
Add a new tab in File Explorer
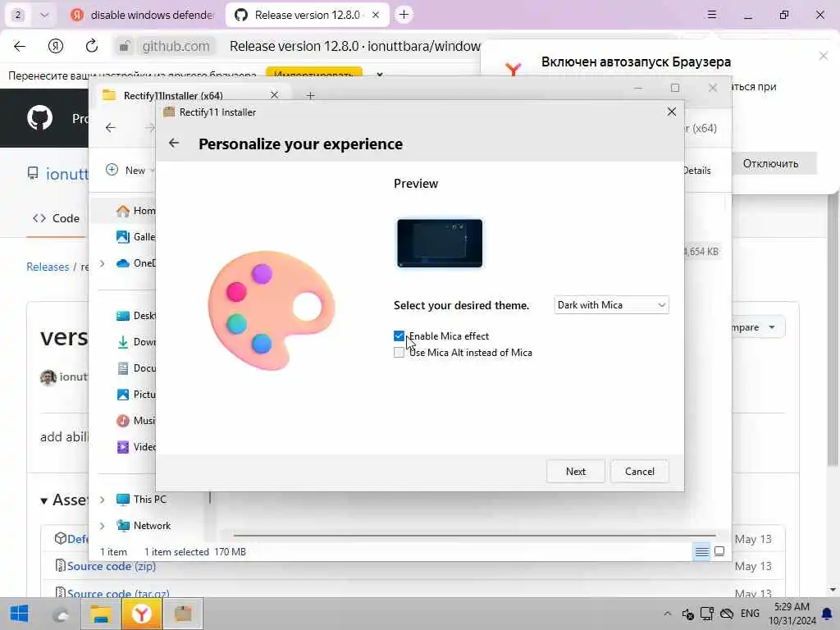point(310,95)
